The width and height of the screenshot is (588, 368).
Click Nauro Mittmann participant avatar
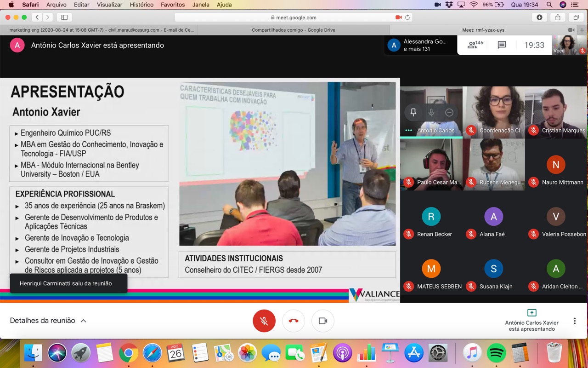pos(556,165)
